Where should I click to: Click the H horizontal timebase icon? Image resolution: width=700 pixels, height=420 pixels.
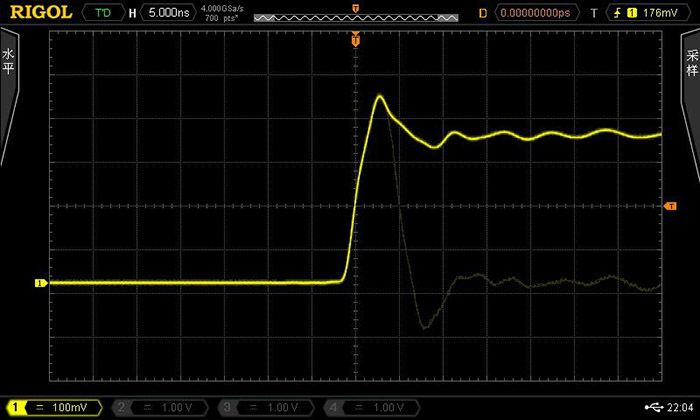(132, 13)
